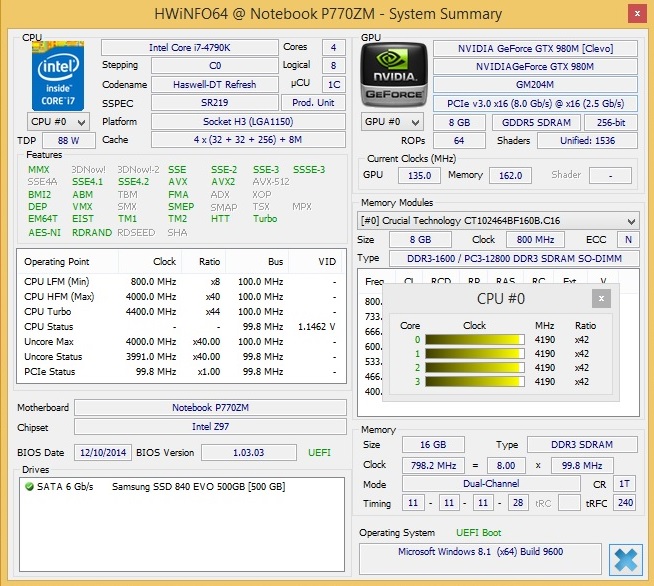Click the green SATA drive status icon
This screenshot has height=586, width=654.
click(29, 486)
